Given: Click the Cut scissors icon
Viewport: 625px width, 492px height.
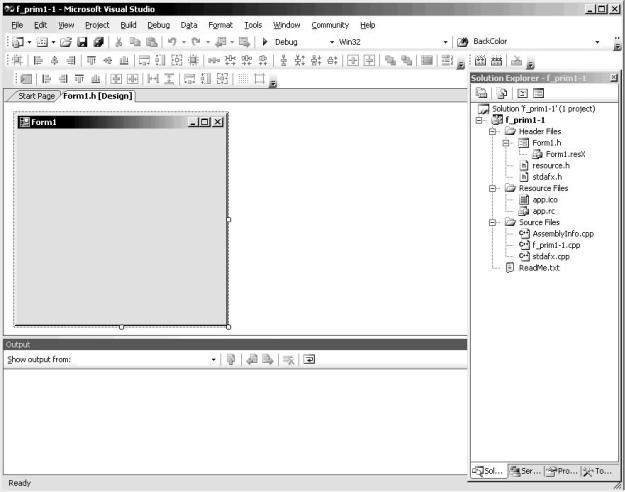Looking at the screenshot, I should (118, 42).
